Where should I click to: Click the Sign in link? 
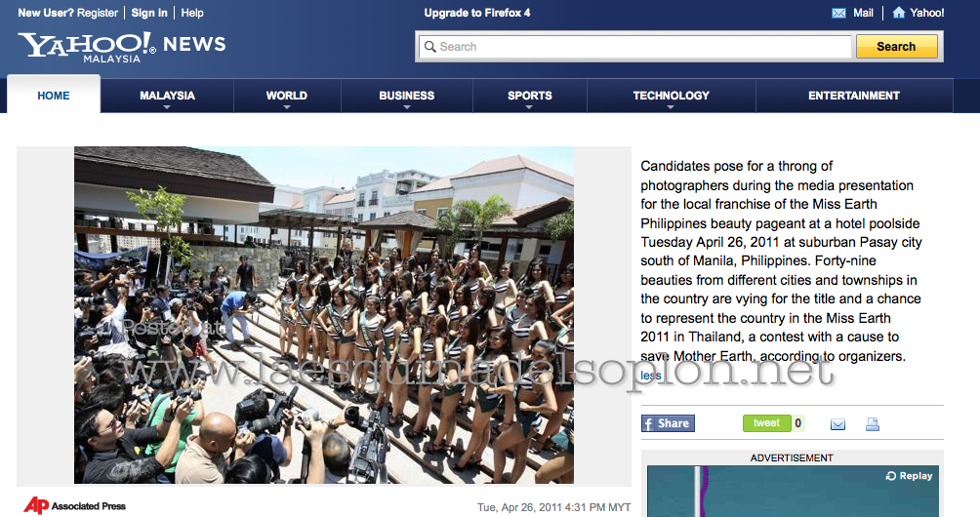coord(148,13)
